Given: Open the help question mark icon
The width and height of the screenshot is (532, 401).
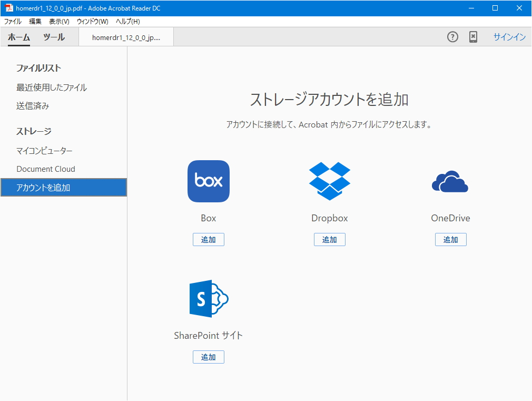Looking at the screenshot, I should (x=452, y=37).
